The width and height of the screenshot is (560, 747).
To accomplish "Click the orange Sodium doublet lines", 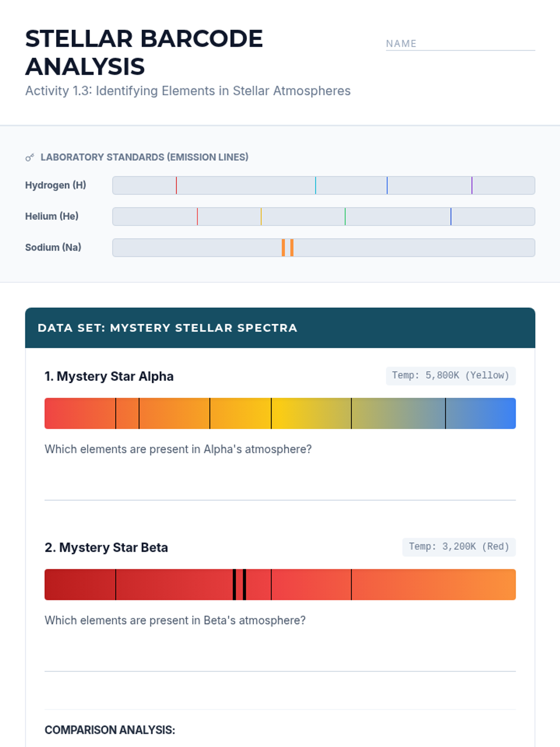I will [287, 247].
